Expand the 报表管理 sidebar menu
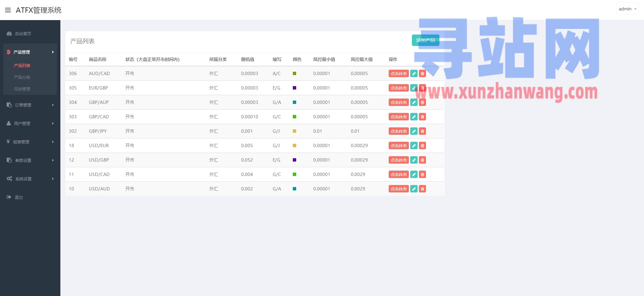This screenshot has width=644, height=296. pos(30,142)
